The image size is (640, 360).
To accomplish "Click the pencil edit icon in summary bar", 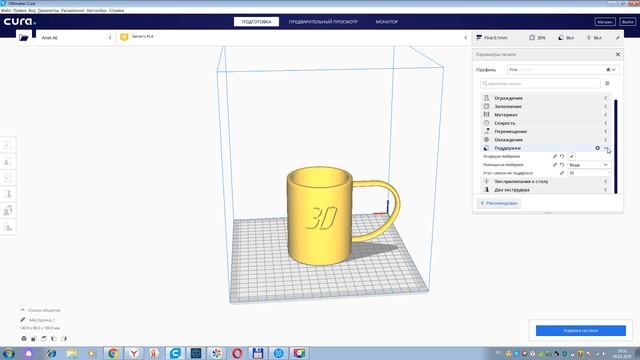I will pos(618,38).
